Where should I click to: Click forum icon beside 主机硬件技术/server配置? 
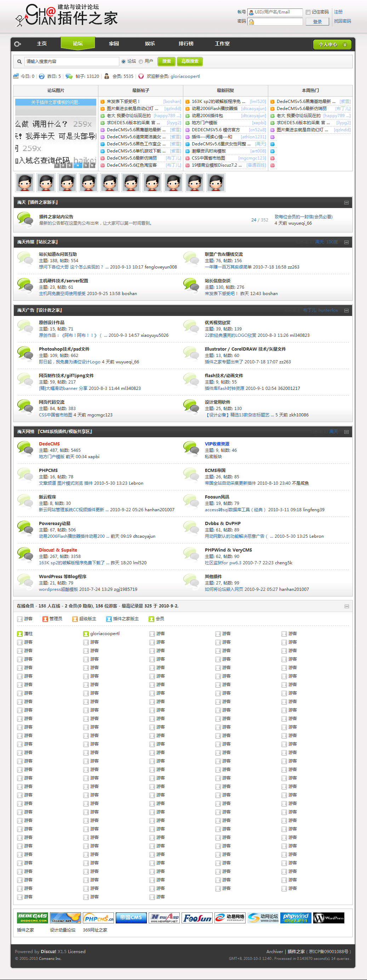coord(25,285)
